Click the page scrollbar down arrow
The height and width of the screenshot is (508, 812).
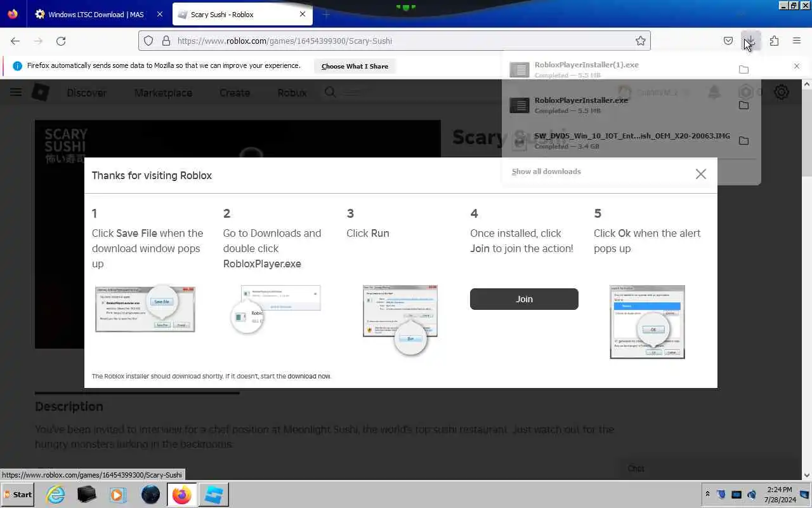[806, 474]
